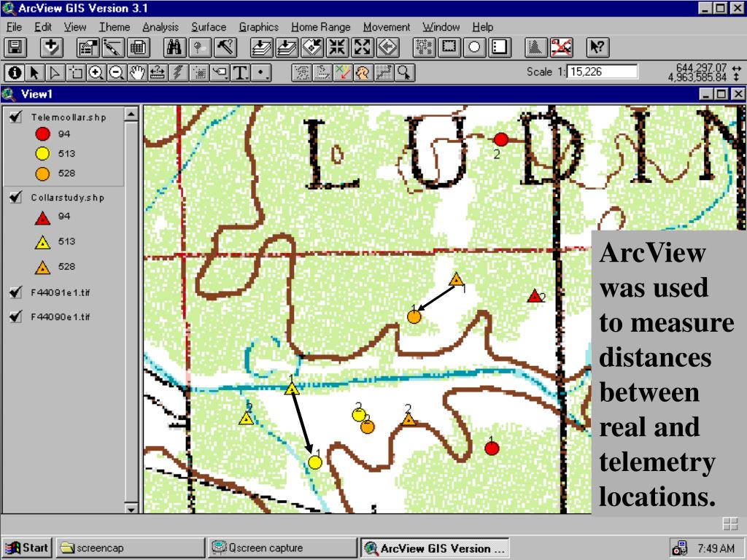Select the Identify tool

(15, 73)
